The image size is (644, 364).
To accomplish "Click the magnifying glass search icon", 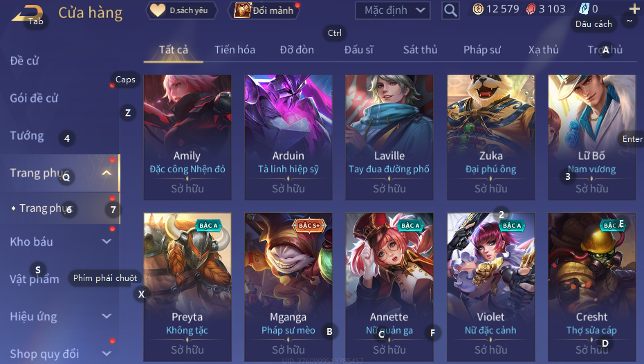I will (x=450, y=10).
